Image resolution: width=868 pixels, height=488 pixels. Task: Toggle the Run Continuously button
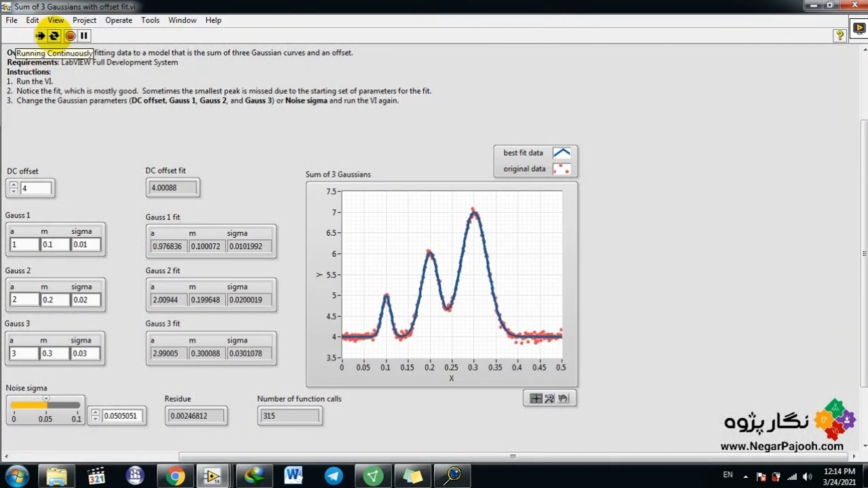54,36
